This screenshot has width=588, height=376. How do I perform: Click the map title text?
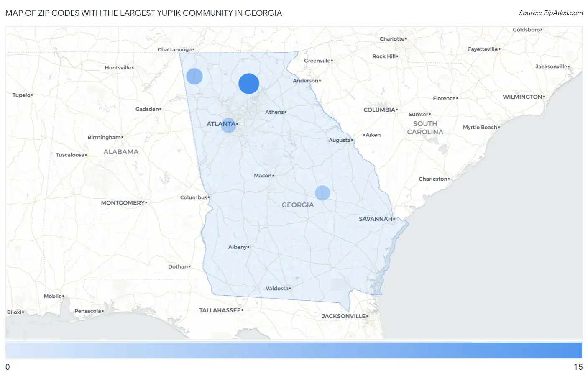143,13
